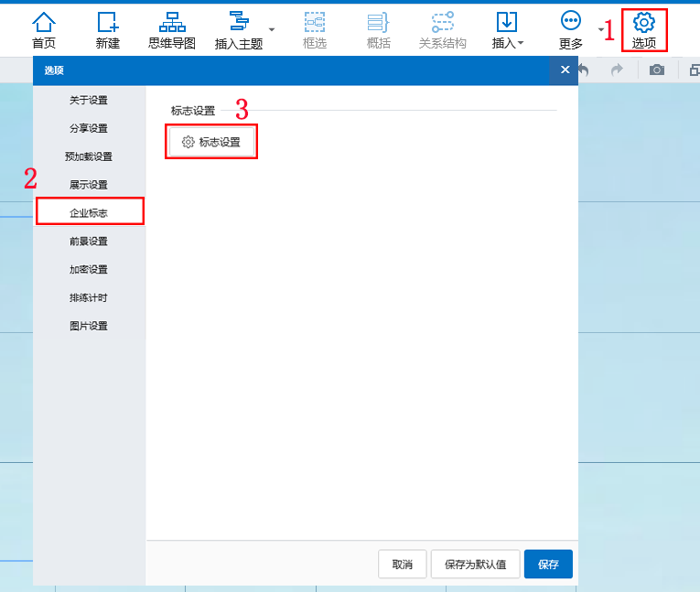The width and height of the screenshot is (700, 592).
Task: Open the 分享设置 settings section
Action: [x=89, y=128]
